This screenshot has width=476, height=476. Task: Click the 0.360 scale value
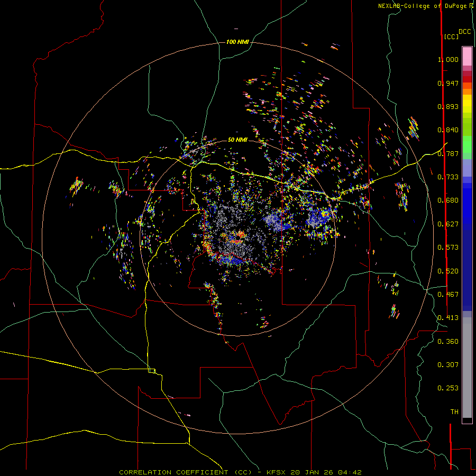[448, 342]
